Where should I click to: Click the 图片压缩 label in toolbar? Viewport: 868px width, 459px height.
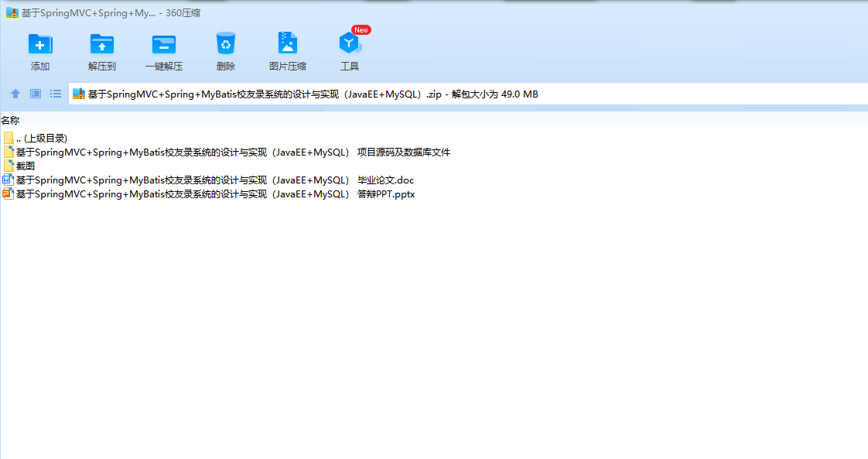click(x=287, y=67)
